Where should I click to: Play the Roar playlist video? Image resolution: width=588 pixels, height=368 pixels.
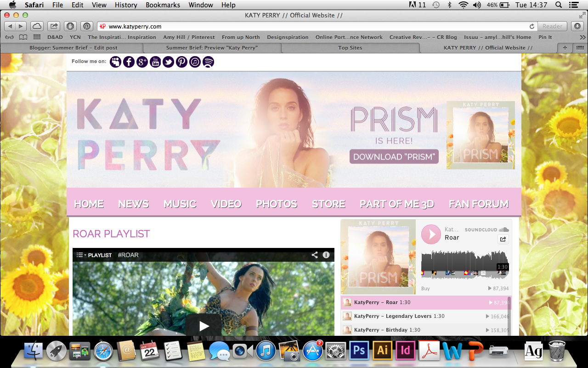204,326
